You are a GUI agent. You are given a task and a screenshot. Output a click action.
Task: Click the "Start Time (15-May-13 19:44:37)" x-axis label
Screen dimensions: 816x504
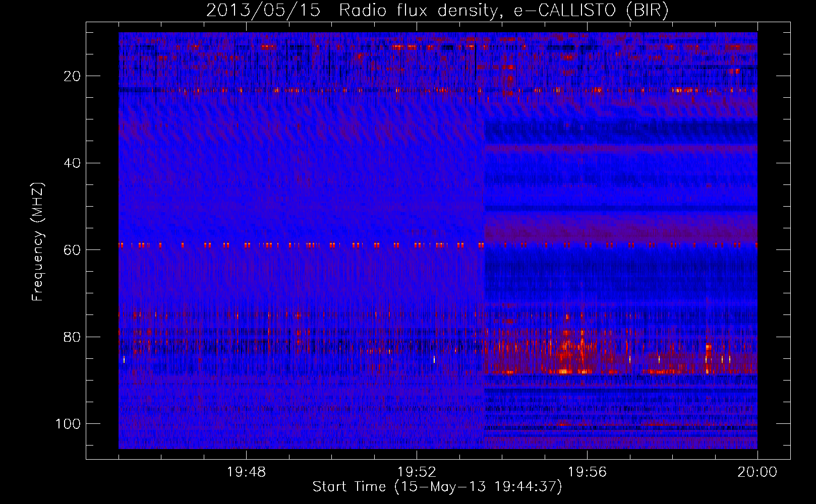(437, 487)
